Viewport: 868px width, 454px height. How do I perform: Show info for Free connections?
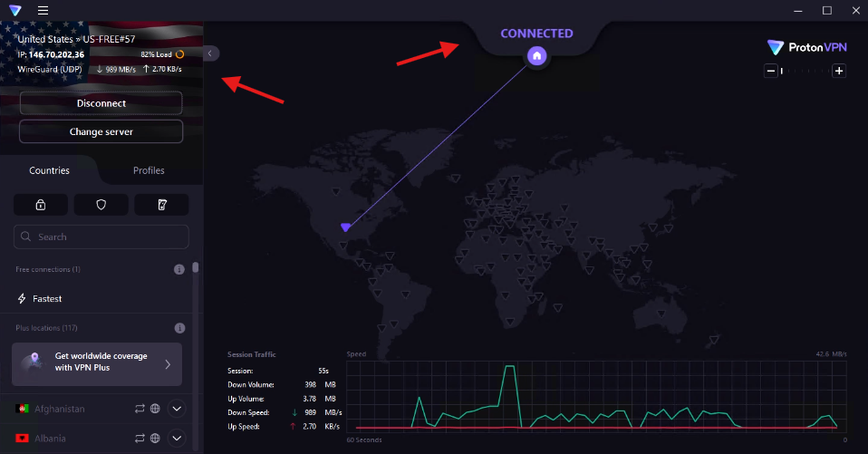click(178, 269)
